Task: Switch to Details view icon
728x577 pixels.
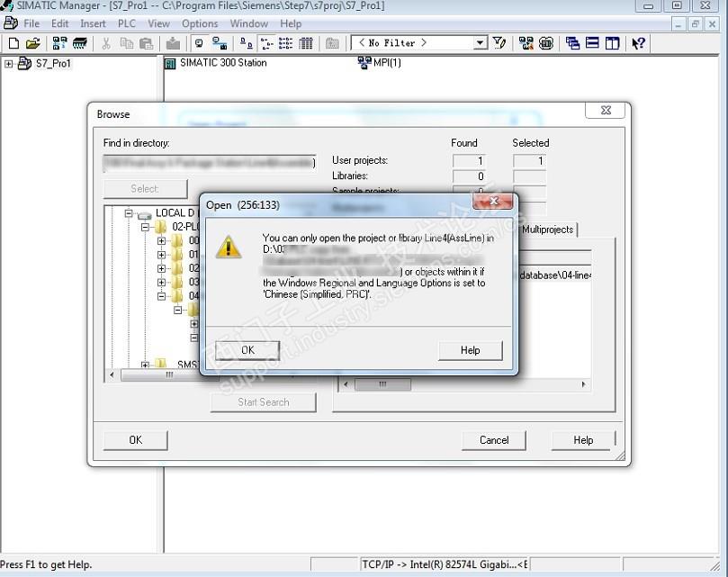Action: pos(305,44)
